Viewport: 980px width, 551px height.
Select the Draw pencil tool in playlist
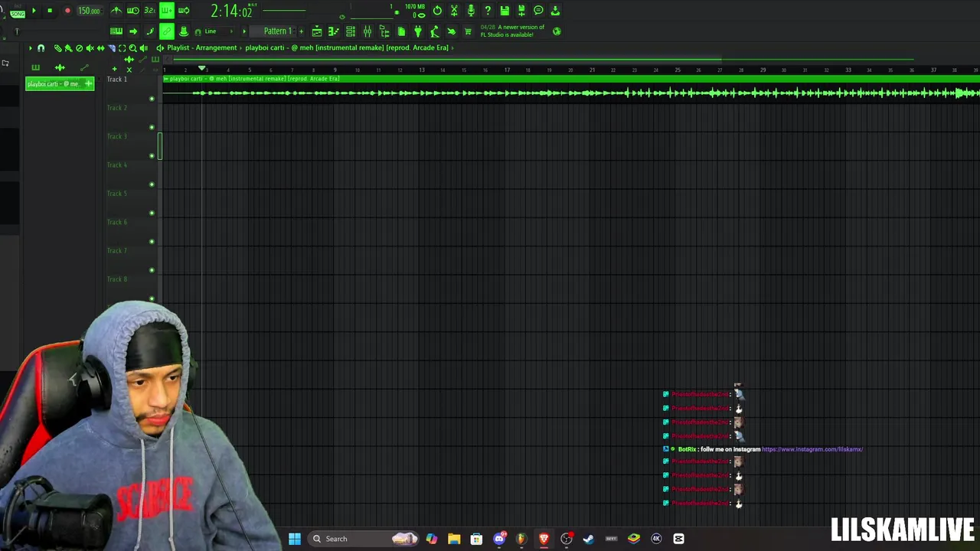tap(57, 48)
